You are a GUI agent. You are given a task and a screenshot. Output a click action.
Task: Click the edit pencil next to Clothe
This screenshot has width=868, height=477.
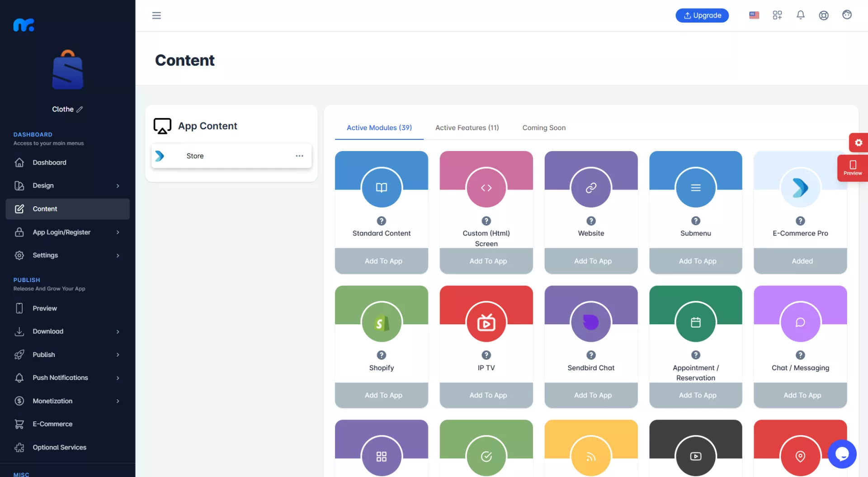pyautogui.click(x=80, y=109)
